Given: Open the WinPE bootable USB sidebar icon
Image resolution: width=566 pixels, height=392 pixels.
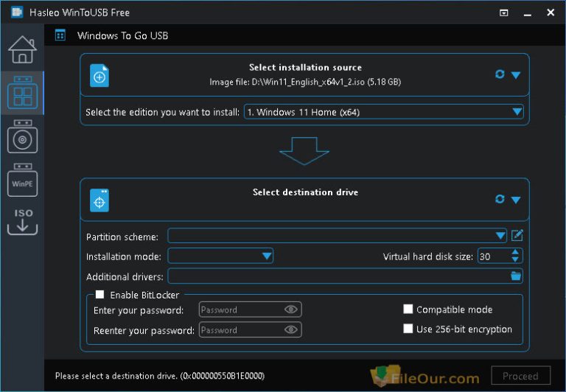Looking at the screenshot, I should click(x=22, y=180).
